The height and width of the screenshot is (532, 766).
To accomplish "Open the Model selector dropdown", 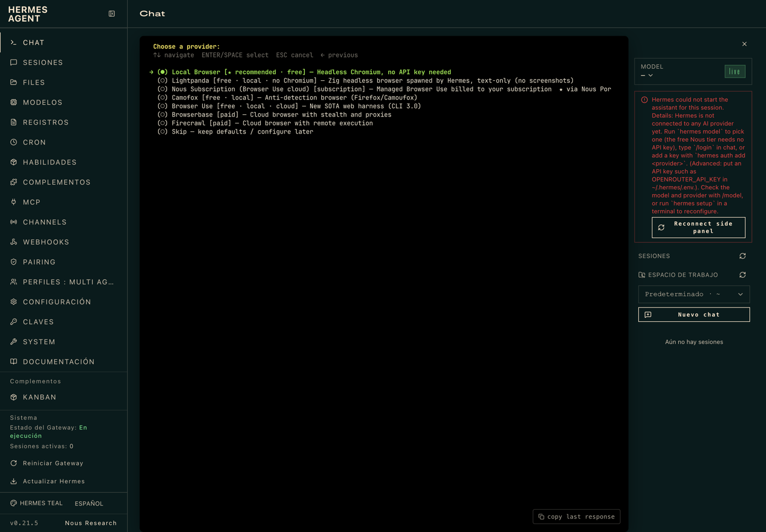I will coord(647,76).
